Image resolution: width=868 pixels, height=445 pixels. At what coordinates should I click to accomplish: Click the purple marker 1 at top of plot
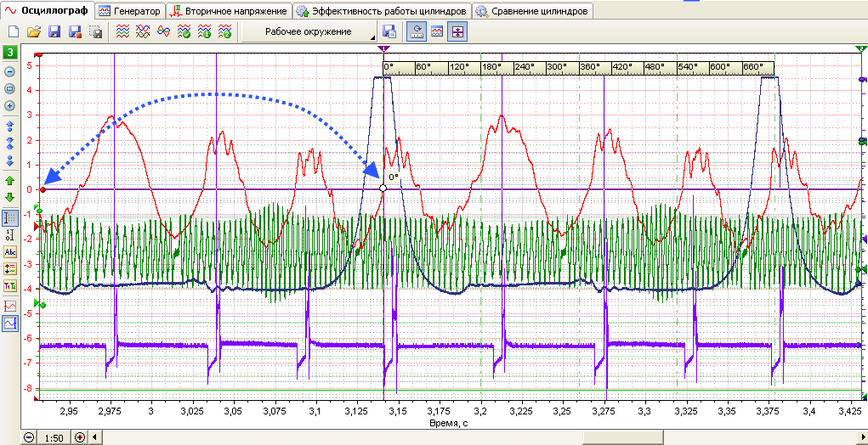tap(383, 50)
